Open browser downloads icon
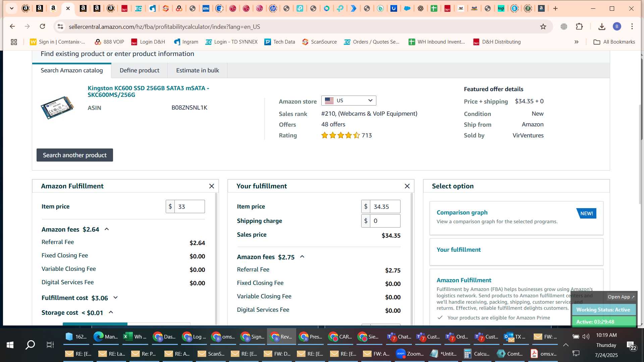The height and width of the screenshot is (362, 644). 602,26
